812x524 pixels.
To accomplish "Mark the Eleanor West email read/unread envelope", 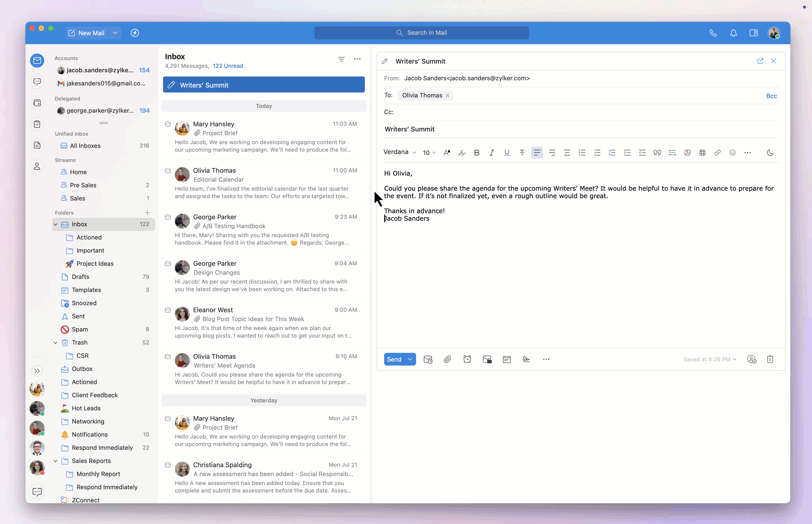I will coord(168,310).
